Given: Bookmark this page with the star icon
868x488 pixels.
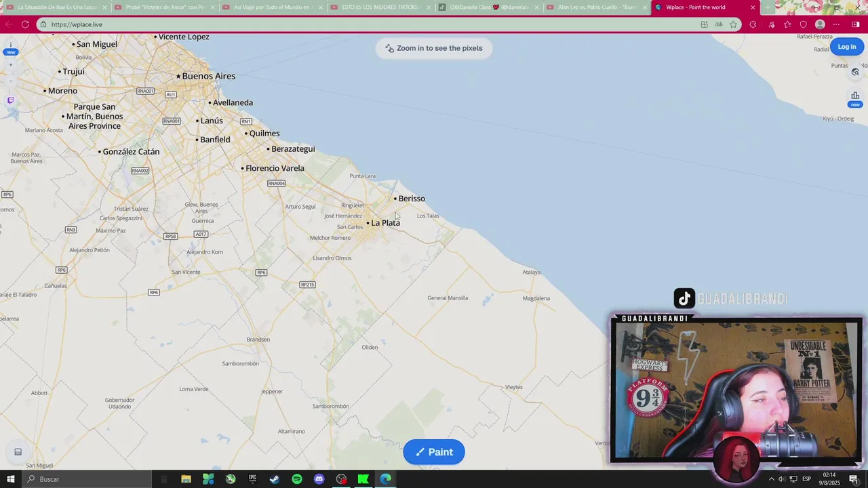Looking at the screenshot, I should click(x=733, y=24).
